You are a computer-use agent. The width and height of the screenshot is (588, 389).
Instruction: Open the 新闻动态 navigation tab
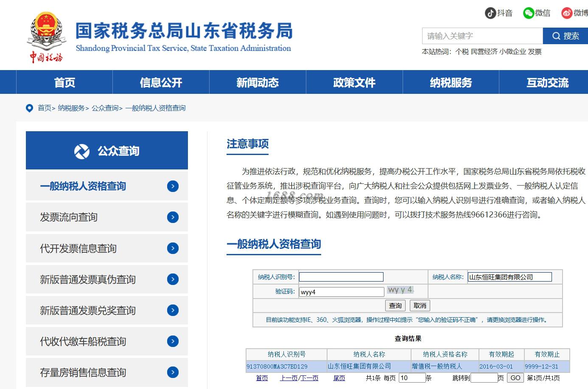coord(258,82)
